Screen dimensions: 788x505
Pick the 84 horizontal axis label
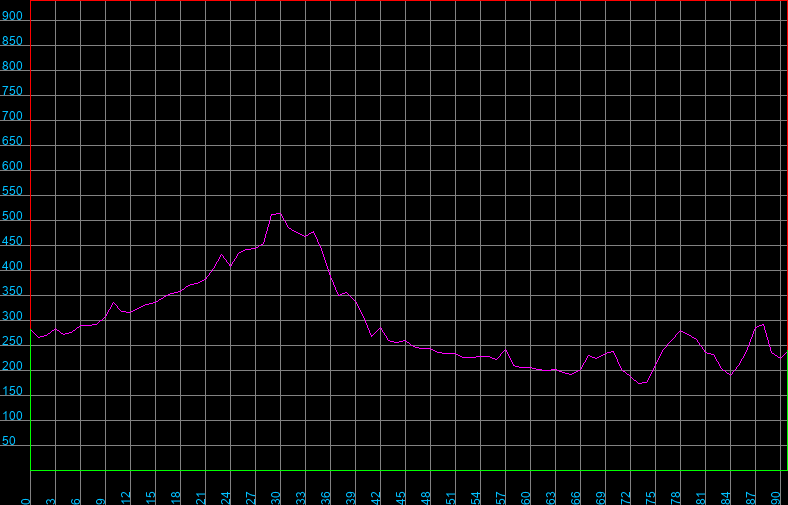tap(726, 498)
